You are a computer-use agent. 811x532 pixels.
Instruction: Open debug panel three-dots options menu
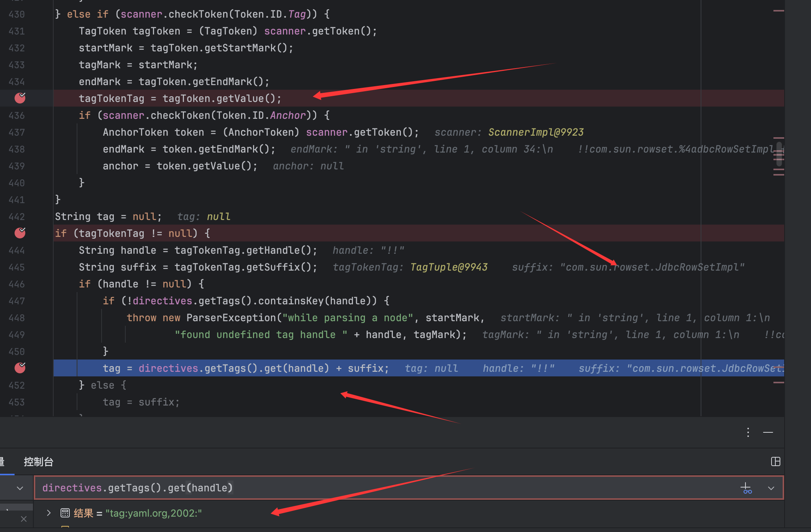click(748, 432)
